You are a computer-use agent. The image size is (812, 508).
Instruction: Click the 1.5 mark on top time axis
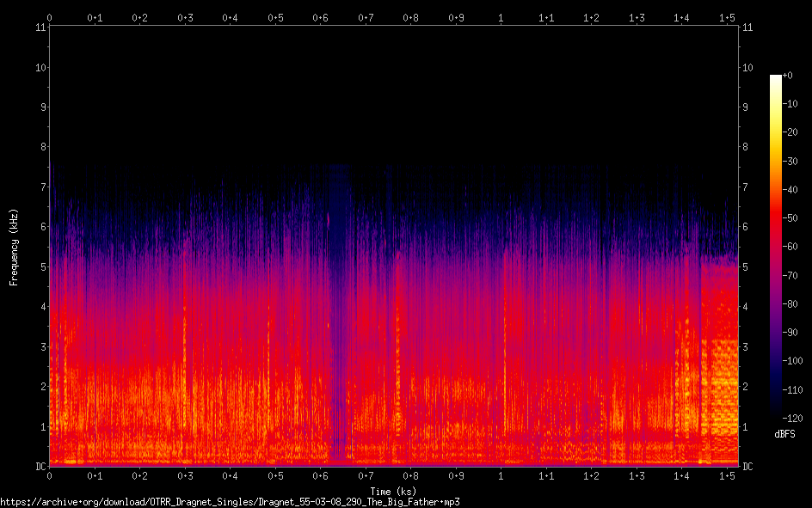pos(727,17)
